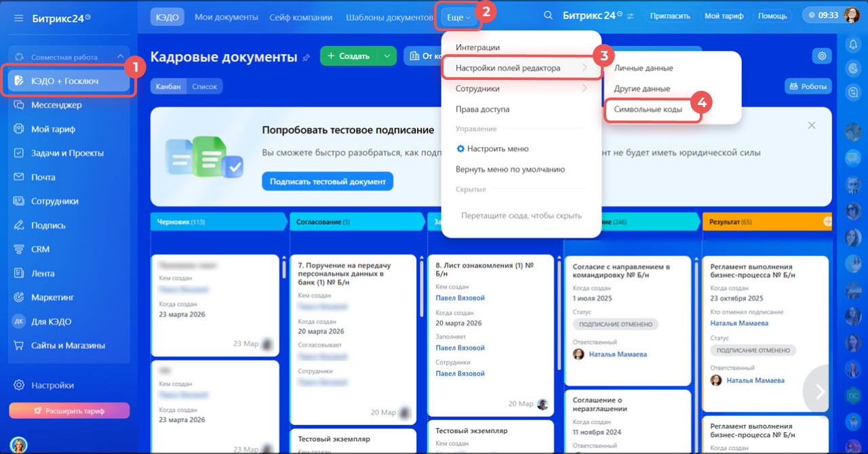Click Подписать тестовый документ button
The image size is (868, 454).
coord(328,182)
